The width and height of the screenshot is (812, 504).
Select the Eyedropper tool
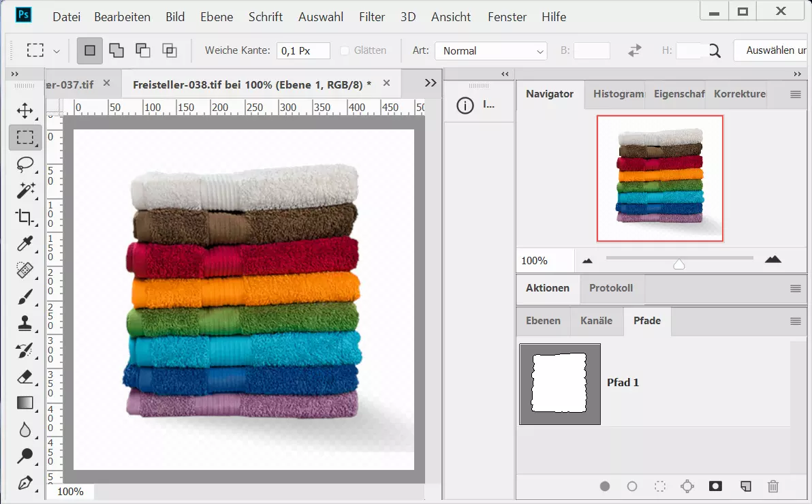(x=25, y=244)
